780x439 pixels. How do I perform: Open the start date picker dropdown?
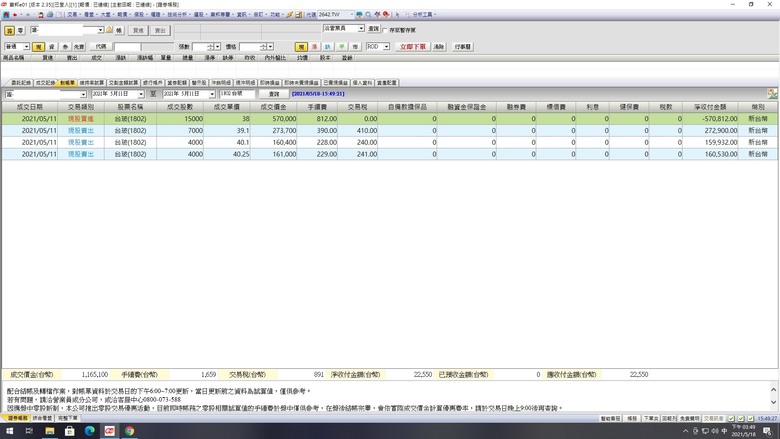pyautogui.click(x=141, y=94)
